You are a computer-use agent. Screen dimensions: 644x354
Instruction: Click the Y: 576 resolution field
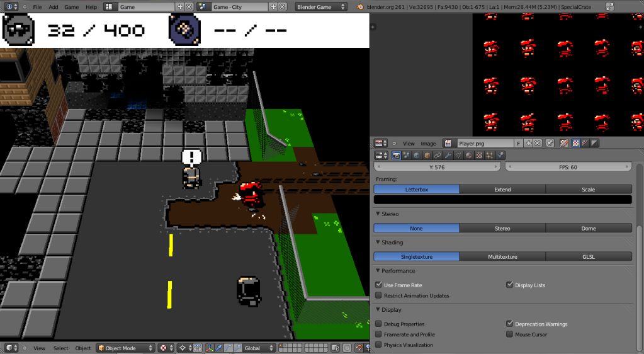point(437,167)
